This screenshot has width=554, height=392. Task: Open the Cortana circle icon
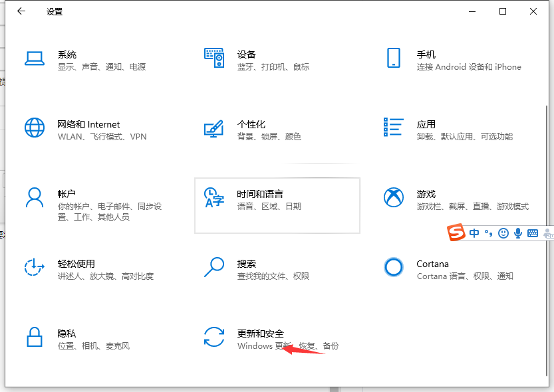point(394,267)
